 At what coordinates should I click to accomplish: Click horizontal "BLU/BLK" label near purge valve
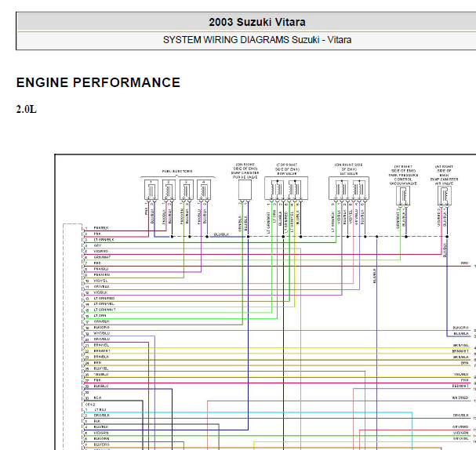coord(221,234)
